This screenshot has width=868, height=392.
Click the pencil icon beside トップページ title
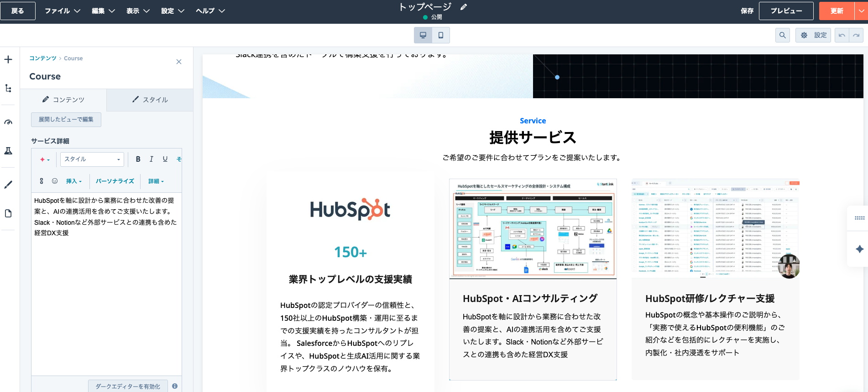464,7
